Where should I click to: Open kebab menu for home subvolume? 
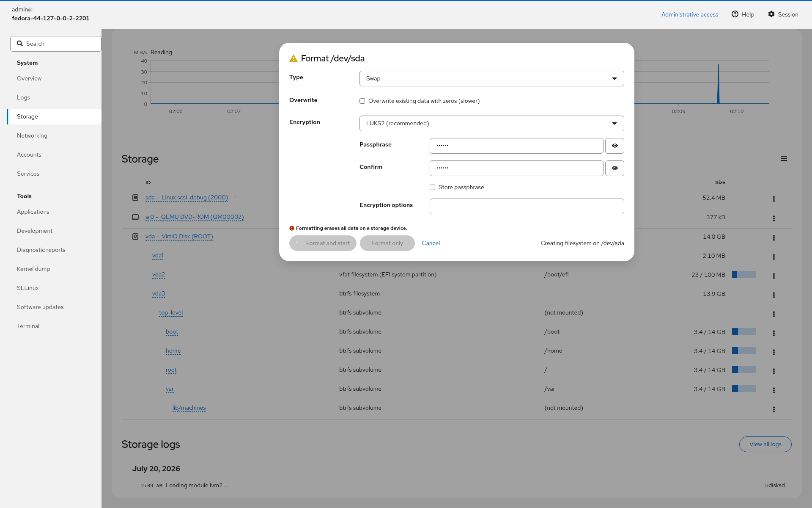click(x=774, y=352)
